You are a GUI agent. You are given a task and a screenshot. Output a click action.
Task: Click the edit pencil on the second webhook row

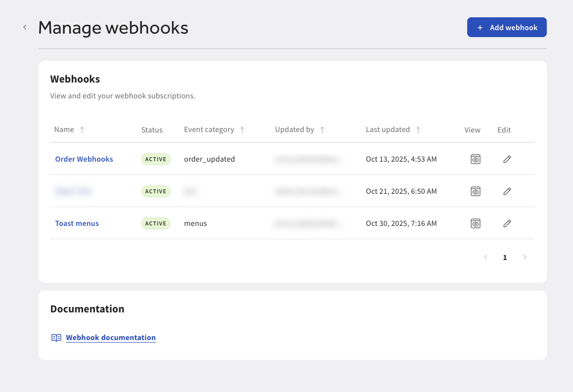click(507, 191)
